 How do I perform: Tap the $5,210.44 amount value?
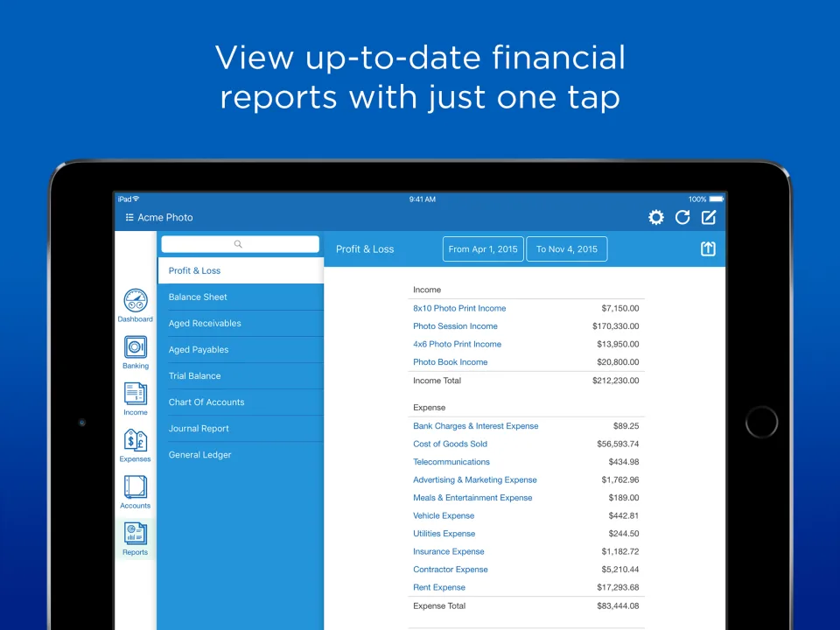click(x=619, y=570)
